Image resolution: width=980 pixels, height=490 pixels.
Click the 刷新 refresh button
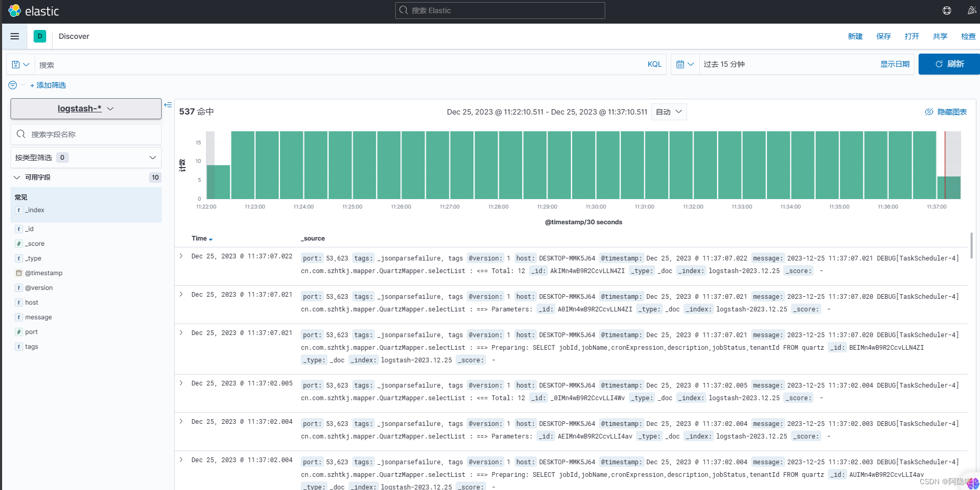coord(949,64)
